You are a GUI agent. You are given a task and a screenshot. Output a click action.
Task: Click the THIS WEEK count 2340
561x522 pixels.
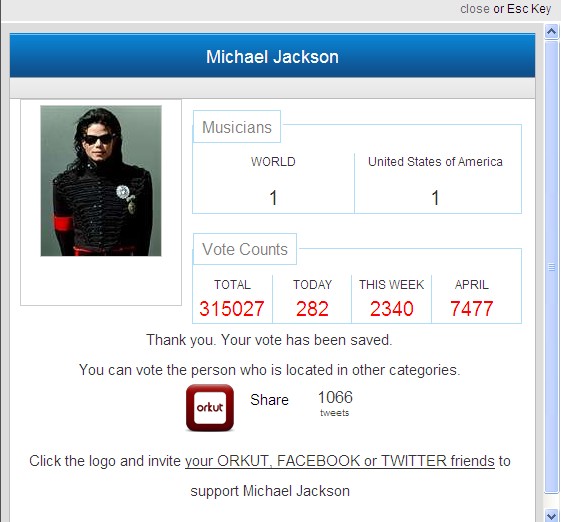click(x=392, y=308)
